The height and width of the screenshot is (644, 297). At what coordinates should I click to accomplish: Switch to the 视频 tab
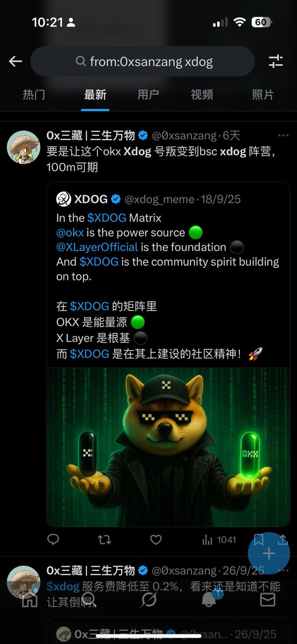(x=202, y=95)
